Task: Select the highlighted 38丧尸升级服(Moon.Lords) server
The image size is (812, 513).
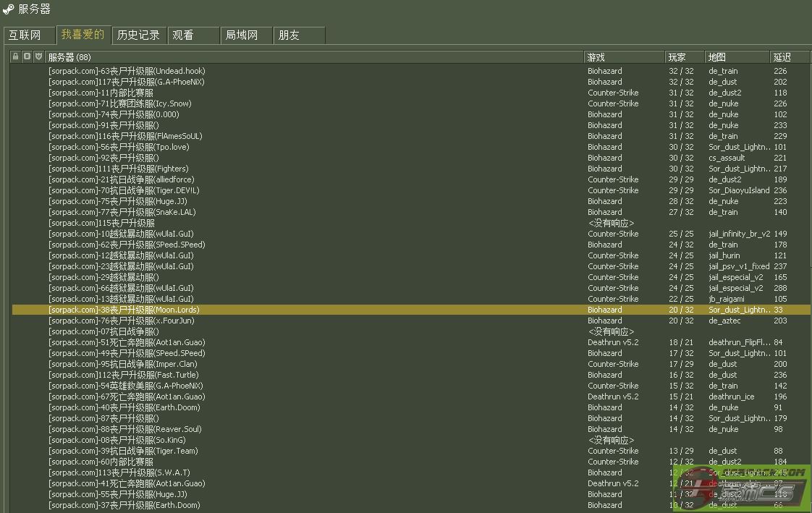Action: click(124, 310)
